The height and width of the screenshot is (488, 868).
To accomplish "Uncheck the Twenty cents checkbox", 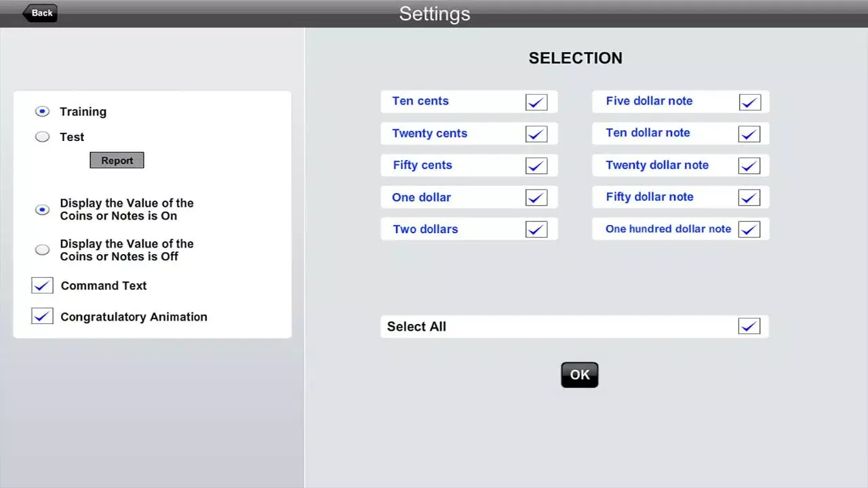I will [x=536, y=134].
